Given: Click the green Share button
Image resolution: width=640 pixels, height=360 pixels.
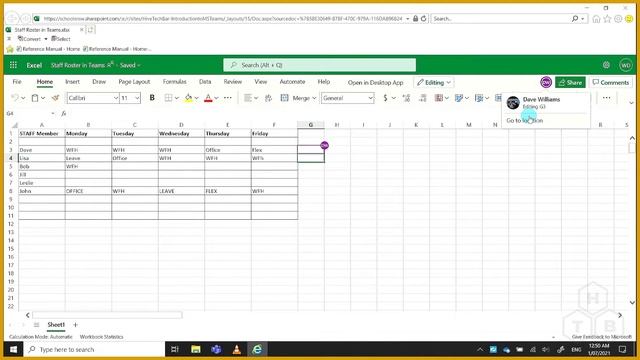Looking at the screenshot, I should [x=570, y=82].
